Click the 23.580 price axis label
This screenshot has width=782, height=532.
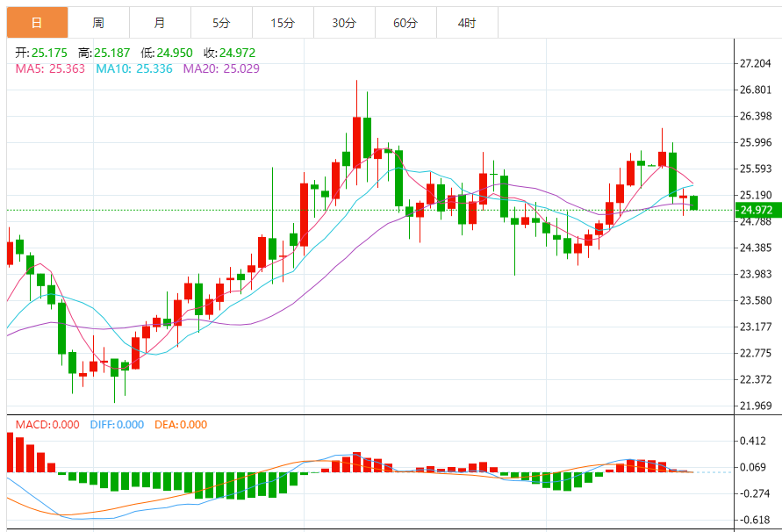(755, 300)
